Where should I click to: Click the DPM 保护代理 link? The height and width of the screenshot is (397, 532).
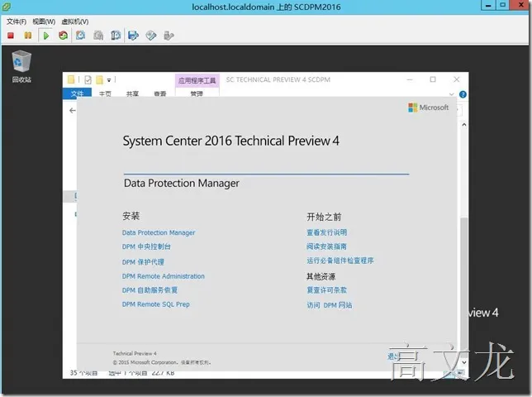coord(143,262)
